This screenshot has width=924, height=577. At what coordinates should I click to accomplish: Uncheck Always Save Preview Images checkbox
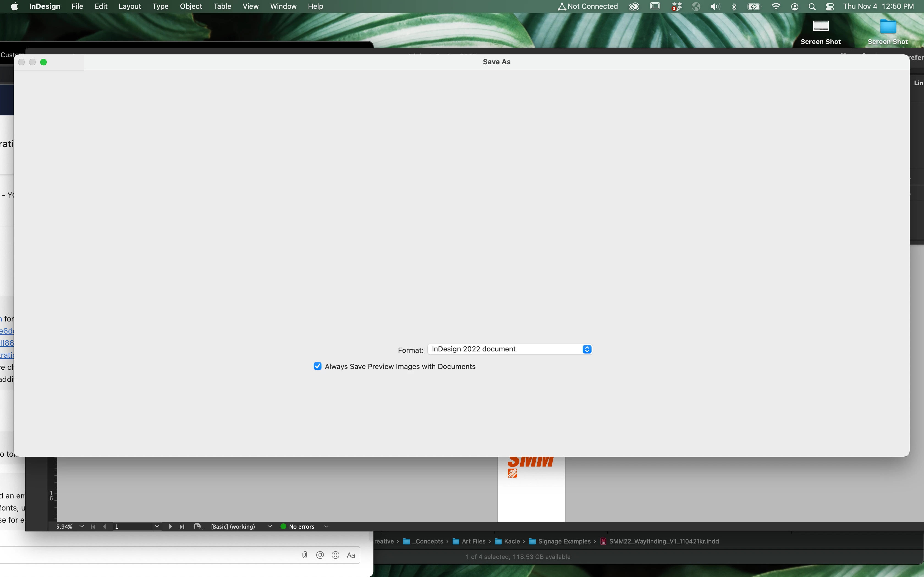(x=317, y=366)
